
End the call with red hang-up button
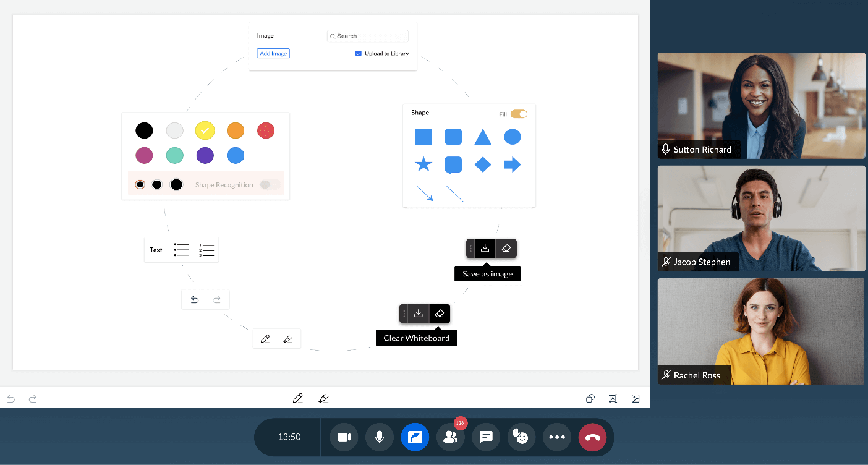592,437
